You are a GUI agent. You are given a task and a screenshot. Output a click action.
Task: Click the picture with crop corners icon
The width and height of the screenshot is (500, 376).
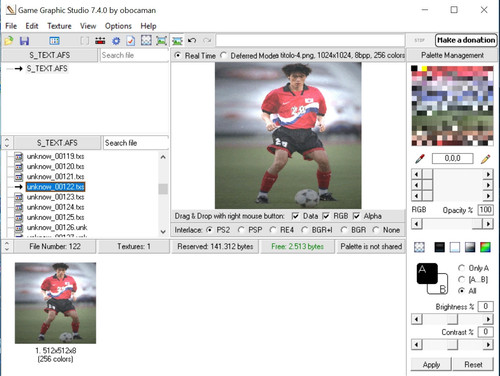[161, 41]
